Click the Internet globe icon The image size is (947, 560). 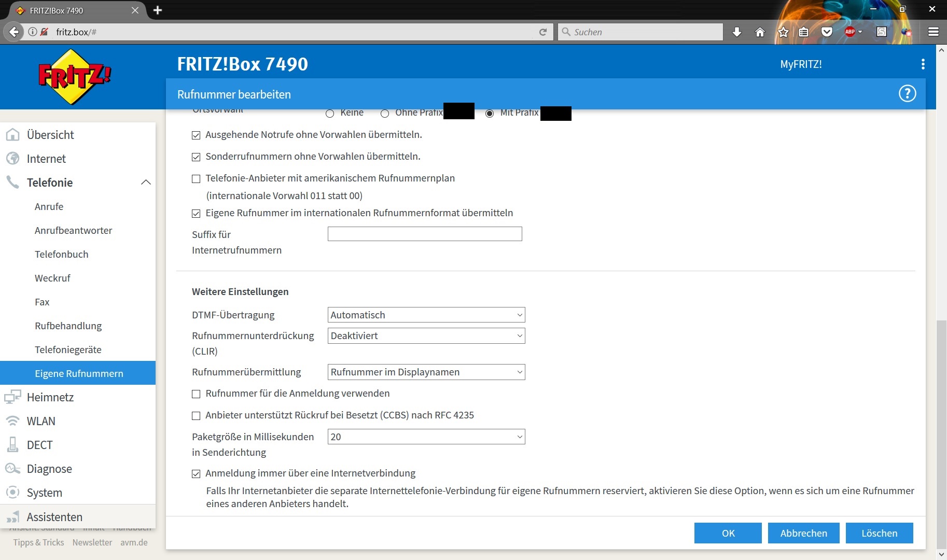(x=12, y=159)
